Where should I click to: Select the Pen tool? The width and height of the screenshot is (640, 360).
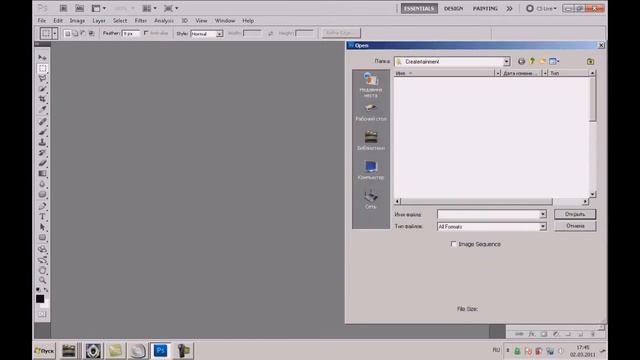click(x=42, y=206)
